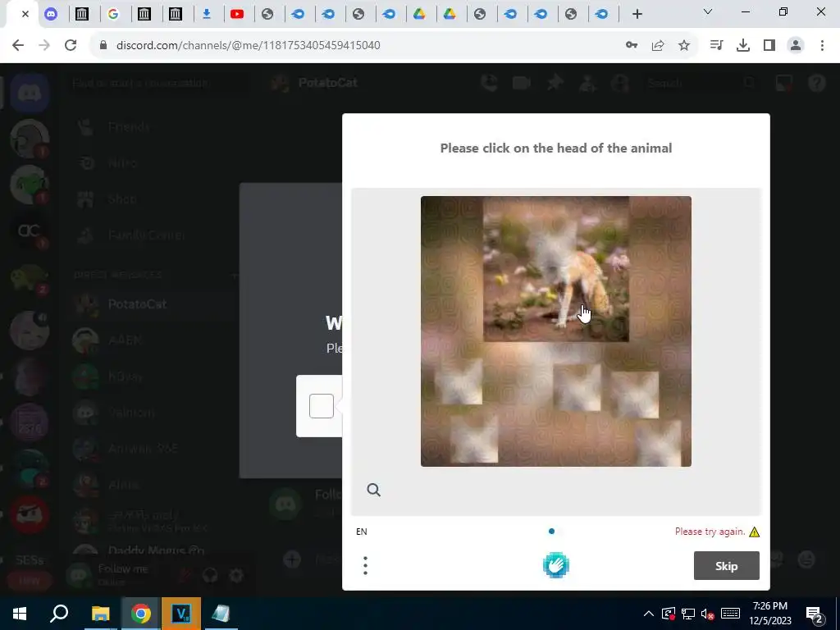Click the Discord home logo button

pos(30,94)
